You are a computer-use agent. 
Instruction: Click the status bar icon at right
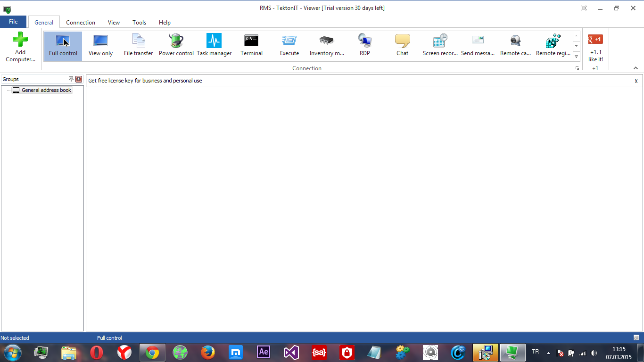tap(636, 337)
